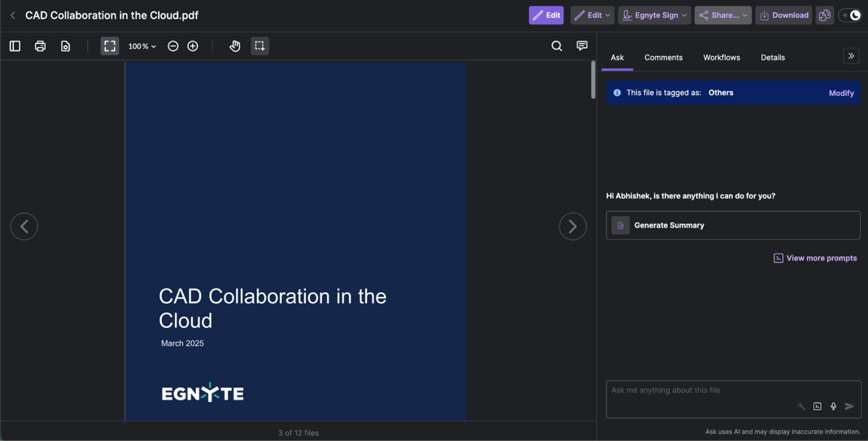
Task: Click the 'March 2025' text on page
Action: pyautogui.click(x=182, y=343)
